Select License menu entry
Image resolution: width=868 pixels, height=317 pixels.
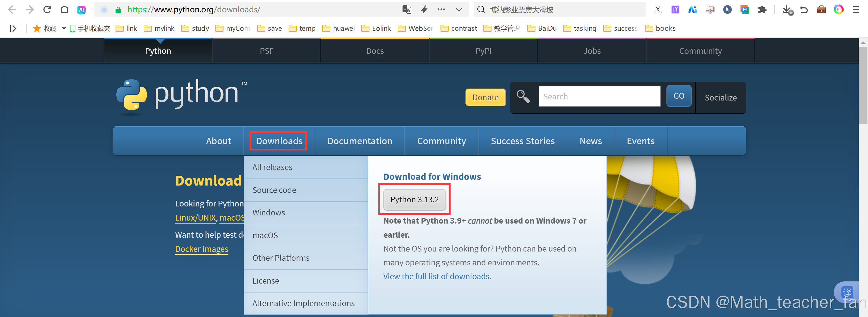click(306, 281)
